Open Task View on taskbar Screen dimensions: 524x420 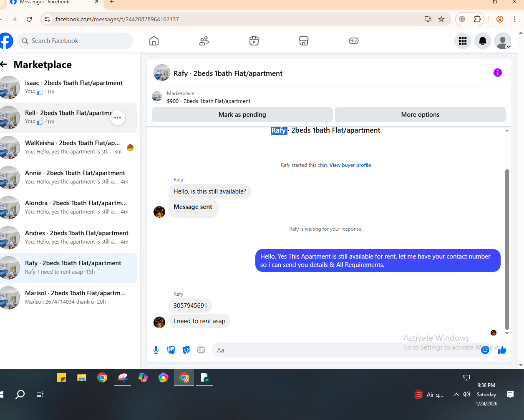tap(40, 395)
